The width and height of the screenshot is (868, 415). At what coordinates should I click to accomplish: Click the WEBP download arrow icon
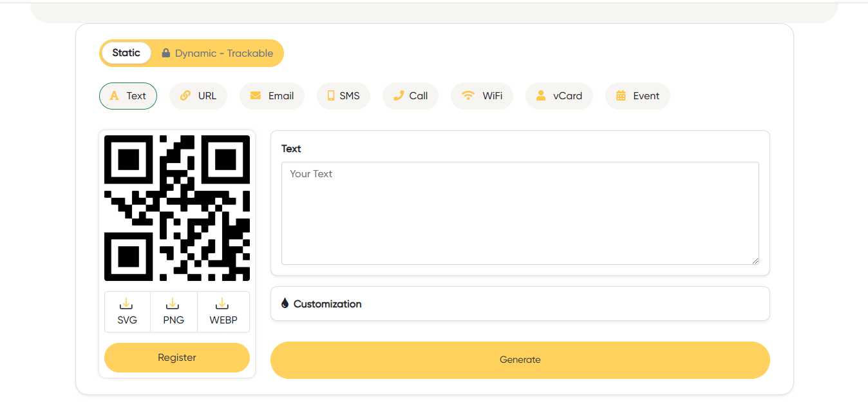click(x=223, y=304)
